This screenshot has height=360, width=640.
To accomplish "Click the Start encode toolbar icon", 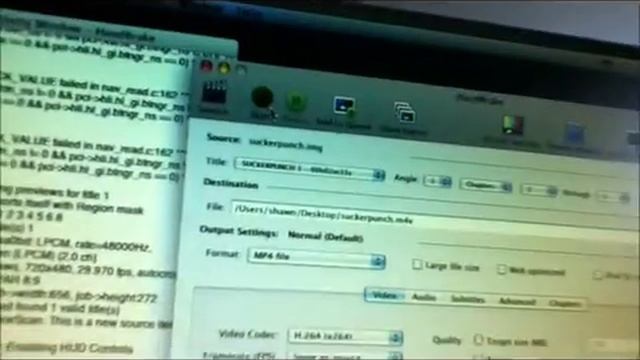I will 262,98.
